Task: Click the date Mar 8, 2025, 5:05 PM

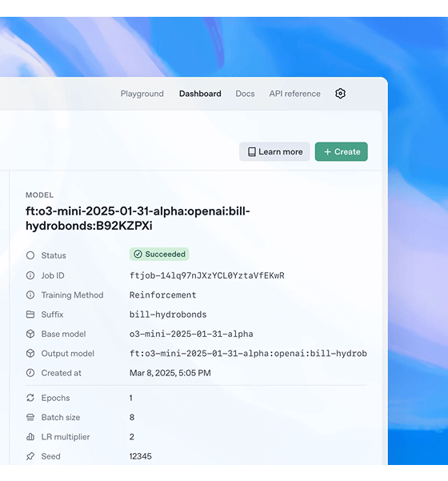Action: coord(170,373)
